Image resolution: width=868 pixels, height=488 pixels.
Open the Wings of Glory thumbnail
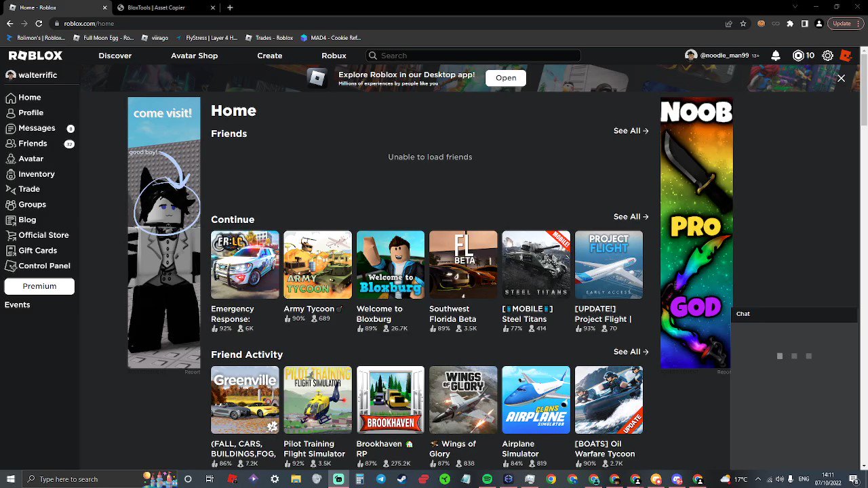click(x=463, y=400)
